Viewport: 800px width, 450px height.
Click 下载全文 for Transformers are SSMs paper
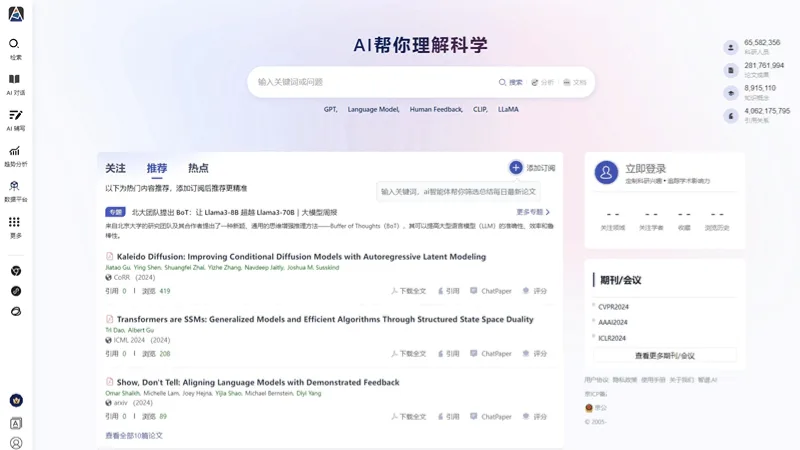408,354
